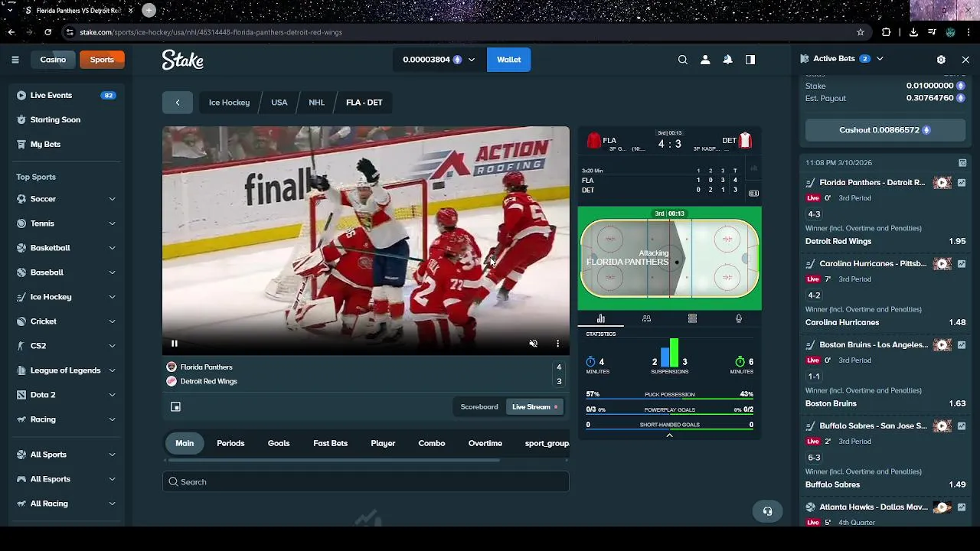Switch to Sports section
Image resolution: width=980 pixels, height=551 pixels.
[x=102, y=60]
